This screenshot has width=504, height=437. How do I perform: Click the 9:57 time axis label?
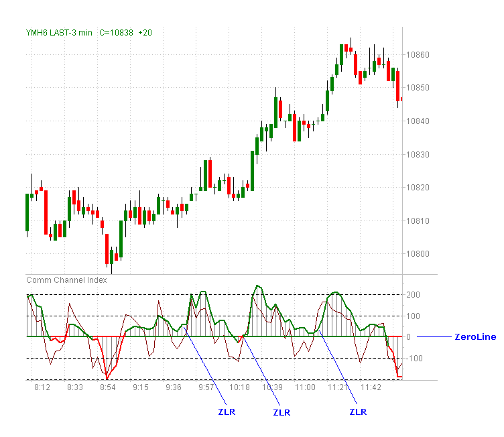point(206,387)
